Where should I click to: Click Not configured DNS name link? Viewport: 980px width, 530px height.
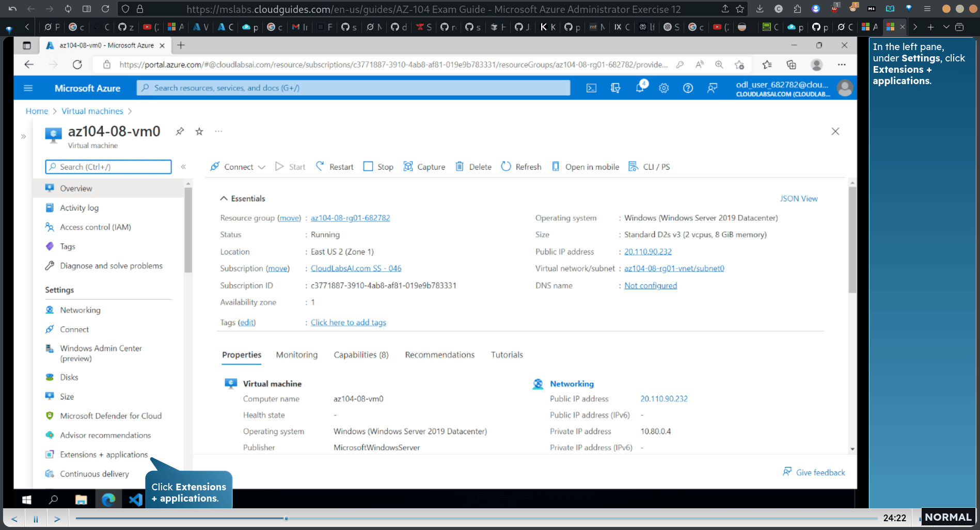[651, 285]
